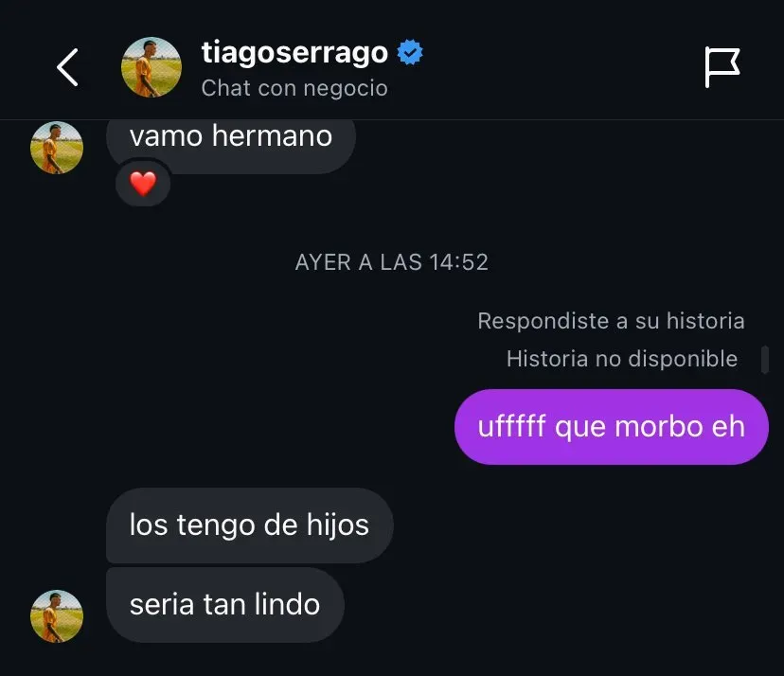Screen dimensions: 784x676
Task: Tap the gray story reply bar
Action: 765,360
